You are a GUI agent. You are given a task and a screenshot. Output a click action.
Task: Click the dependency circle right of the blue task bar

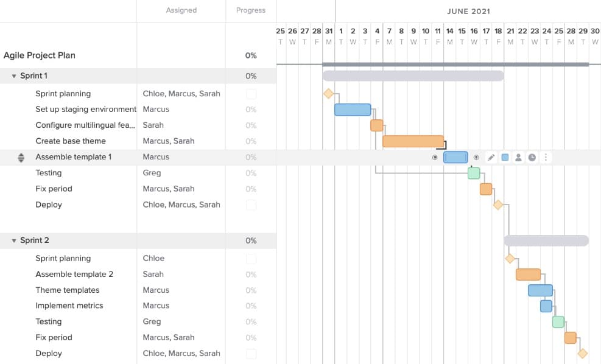(x=476, y=157)
